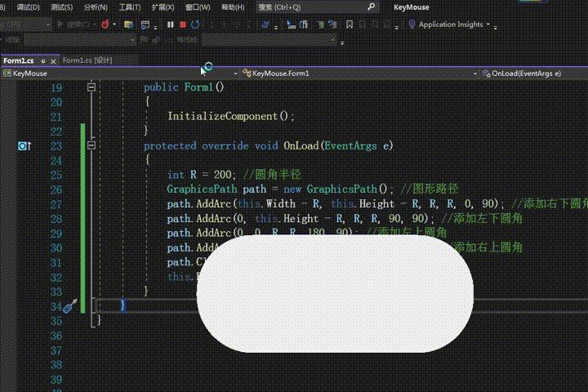
Task: Toggle the pin on Form1.cs tab
Action: click(x=42, y=60)
